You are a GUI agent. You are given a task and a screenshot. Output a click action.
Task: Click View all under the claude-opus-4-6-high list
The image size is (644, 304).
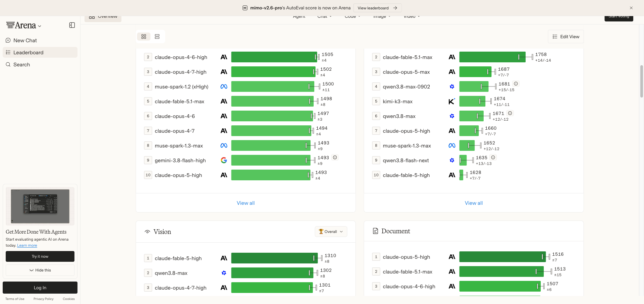[x=246, y=203]
